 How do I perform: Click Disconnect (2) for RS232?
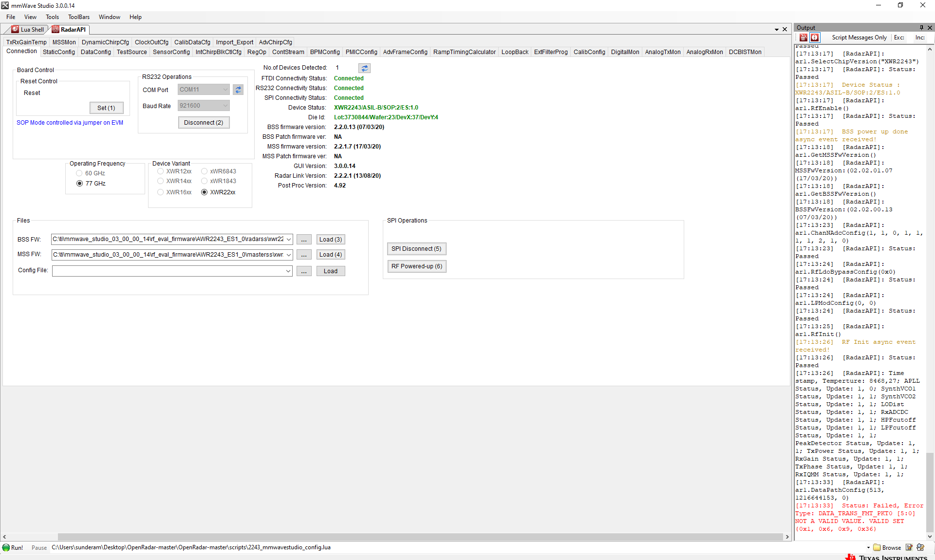pyautogui.click(x=204, y=123)
